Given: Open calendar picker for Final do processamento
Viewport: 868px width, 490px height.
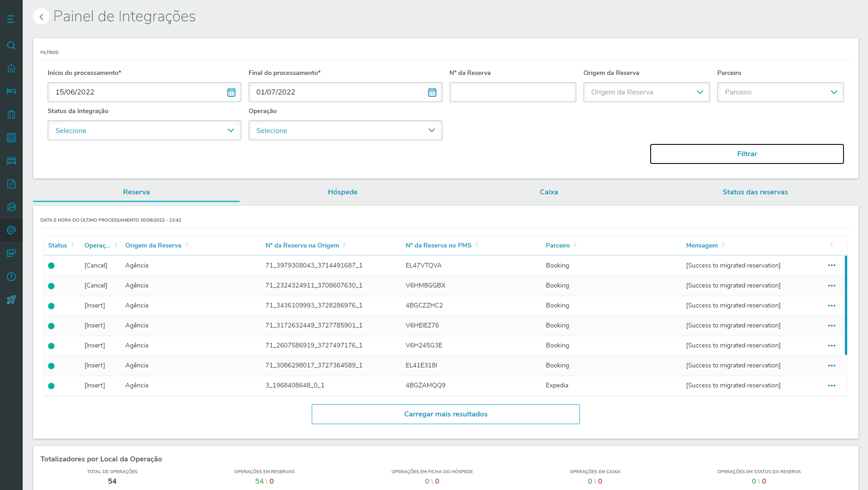Looking at the screenshot, I should coord(432,92).
